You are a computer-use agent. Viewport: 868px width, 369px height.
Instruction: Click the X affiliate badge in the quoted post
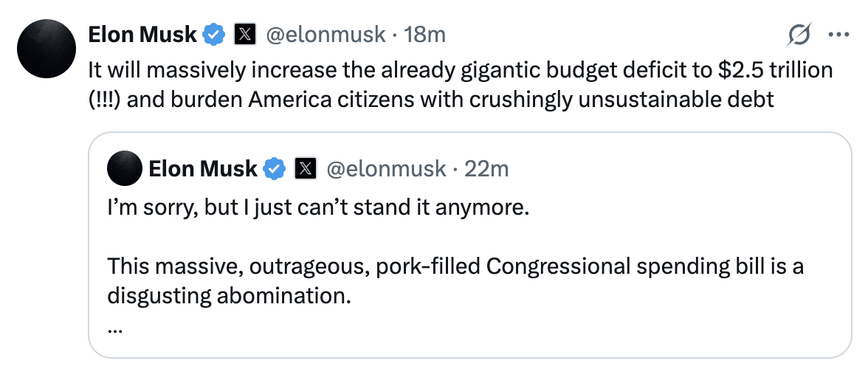click(305, 169)
